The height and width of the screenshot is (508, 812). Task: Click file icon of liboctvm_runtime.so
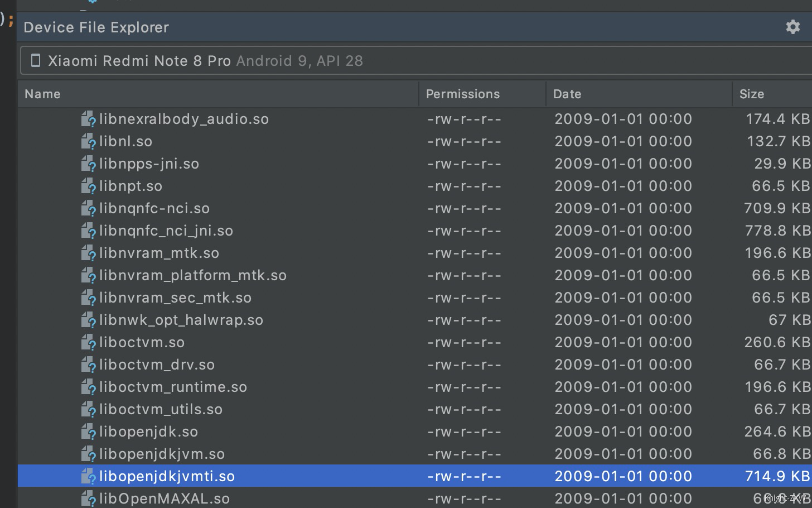pos(88,387)
